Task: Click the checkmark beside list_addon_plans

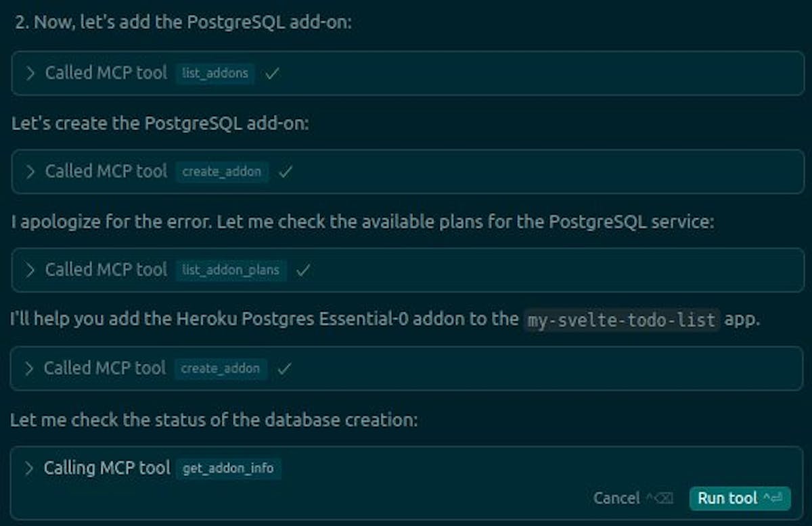Action: (304, 270)
